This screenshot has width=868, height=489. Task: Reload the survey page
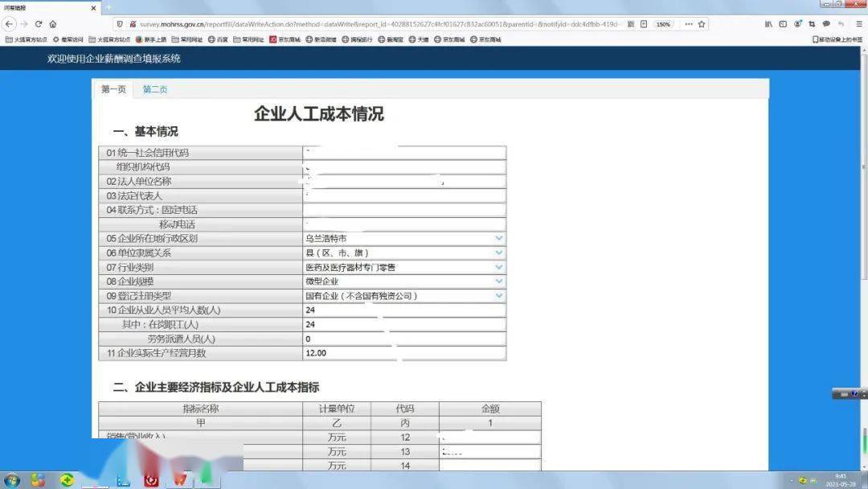pyautogui.click(x=39, y=24)
